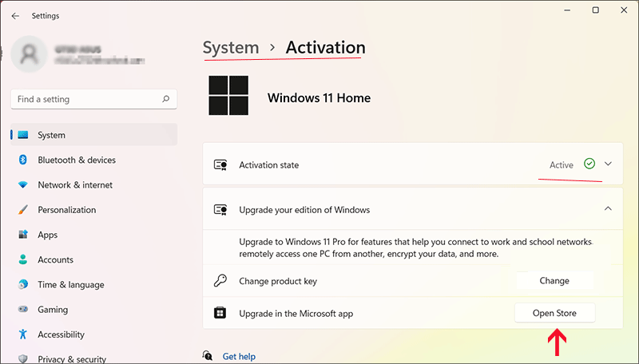Click the Network wifi icon in sidebar

[23, 185]
